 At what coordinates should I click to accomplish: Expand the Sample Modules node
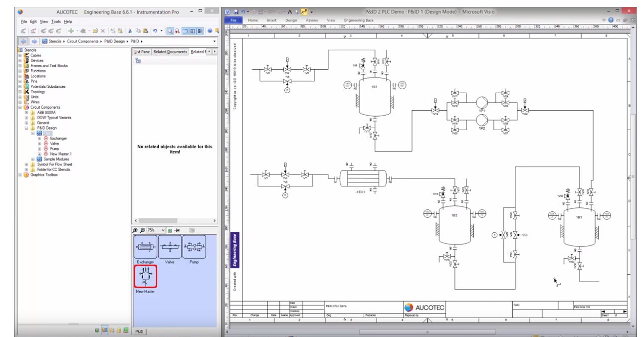tap(33, 159)
